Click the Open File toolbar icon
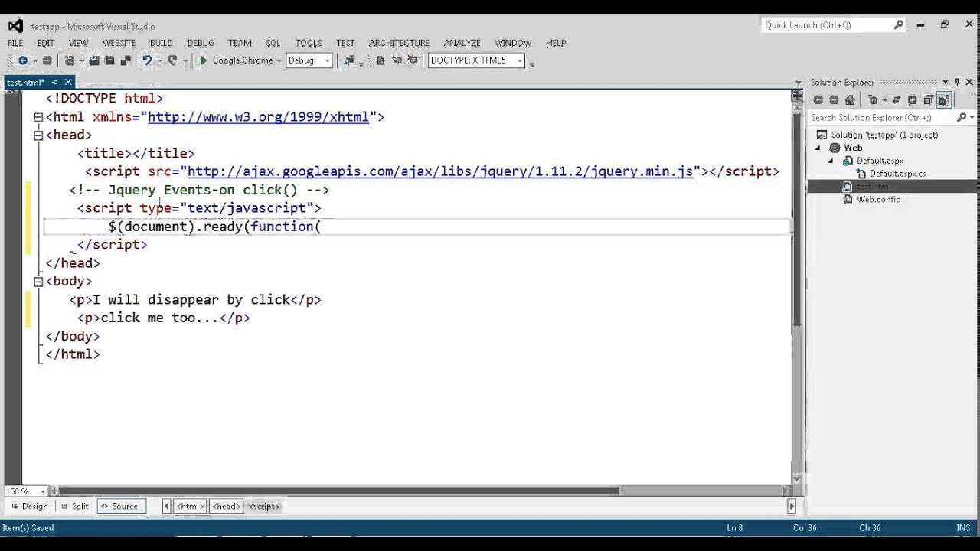This screenshot has height=551, width=980. [x=94, y=60]
